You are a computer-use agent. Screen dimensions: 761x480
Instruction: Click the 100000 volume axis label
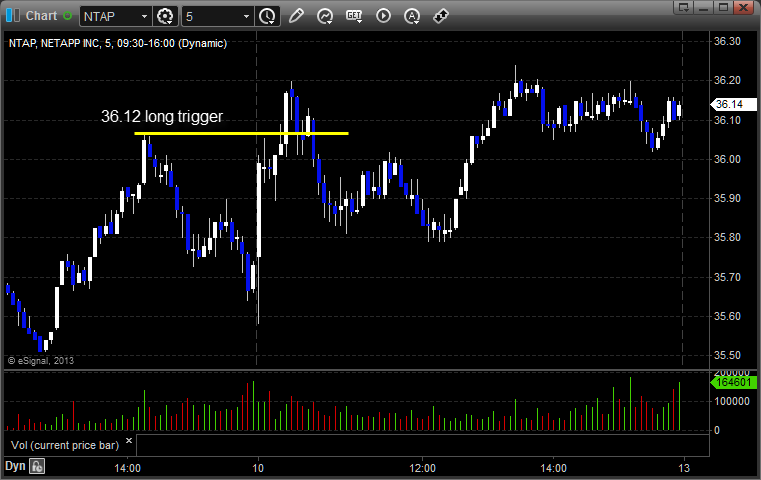coord(732,401)
